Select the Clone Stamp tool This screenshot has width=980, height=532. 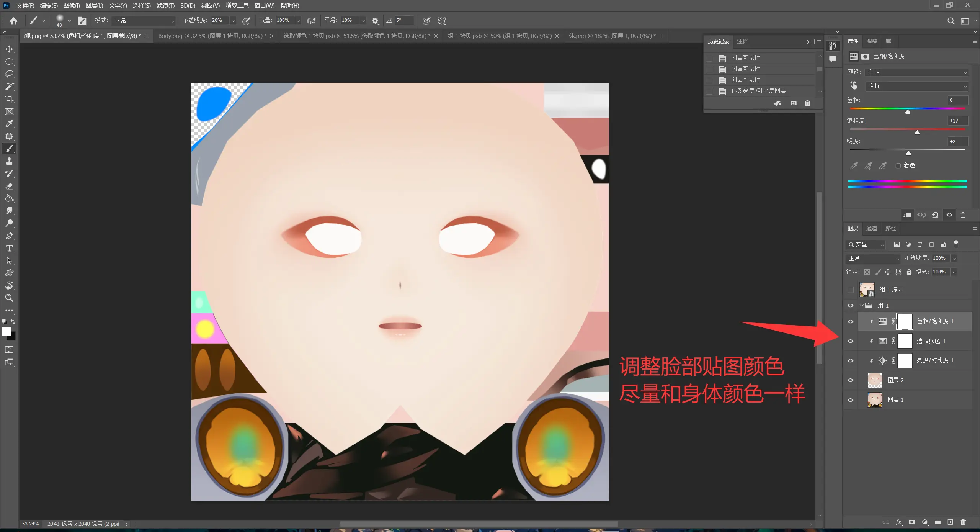[9, 161]
